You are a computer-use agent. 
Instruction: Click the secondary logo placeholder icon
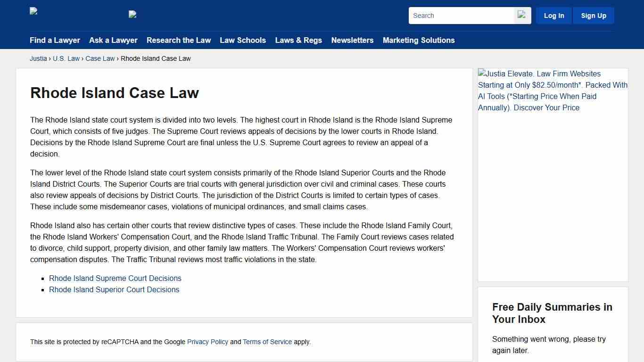[132, 14]
